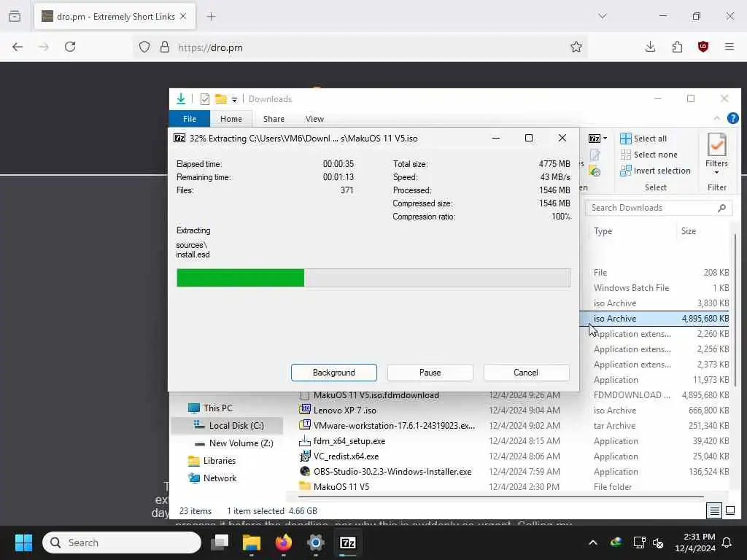Select VMware-workstation installer file
Image resolution: width=747 pixels, height=560 pixels.
[394, 426]
